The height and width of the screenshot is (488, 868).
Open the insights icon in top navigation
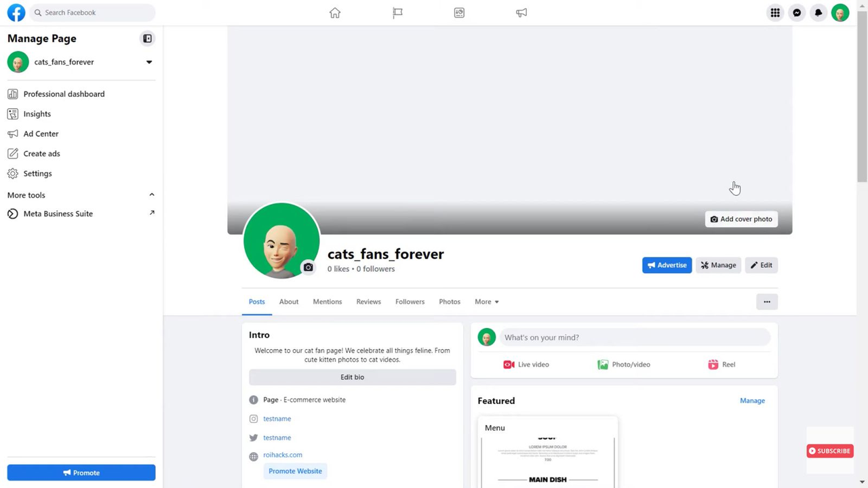coord(459,12)
